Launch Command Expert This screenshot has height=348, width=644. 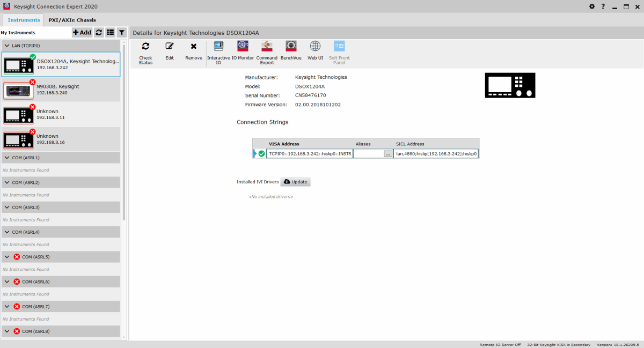click(267, 46)
